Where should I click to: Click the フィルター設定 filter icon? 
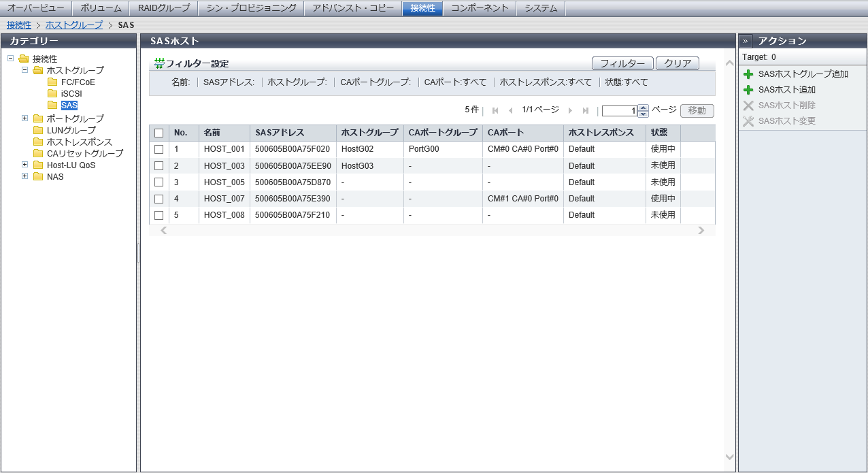(159, 63)
